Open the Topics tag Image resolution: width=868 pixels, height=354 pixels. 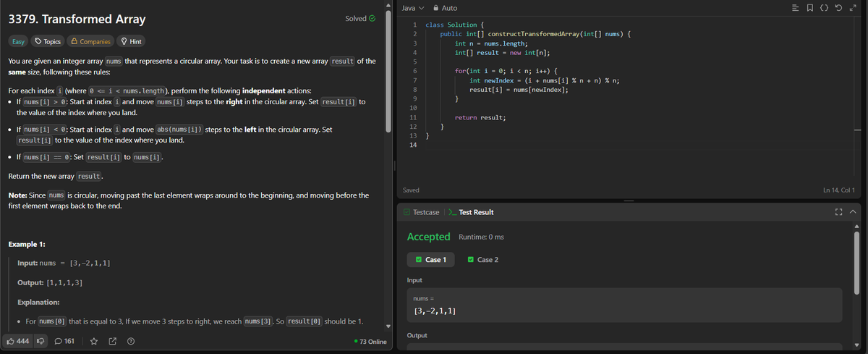[48, 41]
